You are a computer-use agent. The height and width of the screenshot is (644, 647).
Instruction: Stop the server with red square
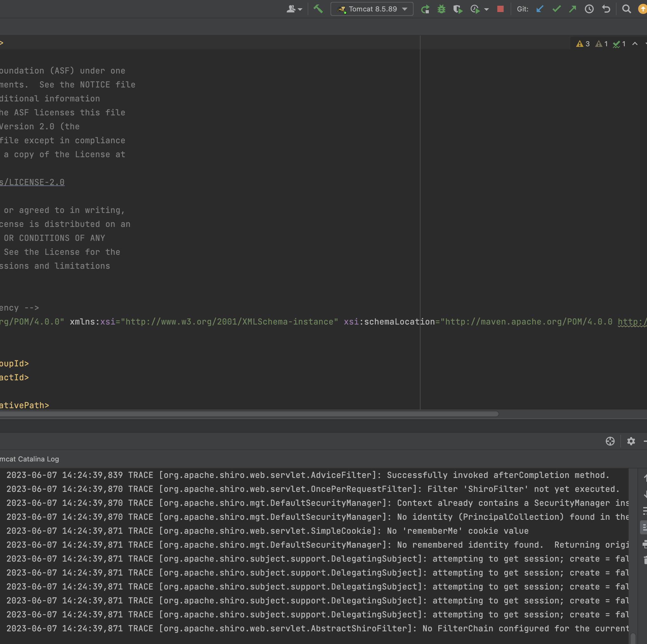pos(500,9)
